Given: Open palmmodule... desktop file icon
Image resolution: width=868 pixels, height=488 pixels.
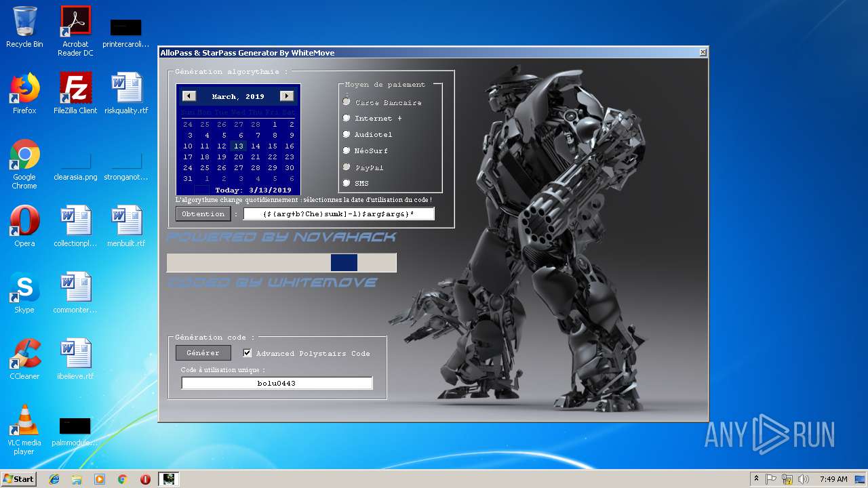Looking at the screenshot, I should pos(75,431).
